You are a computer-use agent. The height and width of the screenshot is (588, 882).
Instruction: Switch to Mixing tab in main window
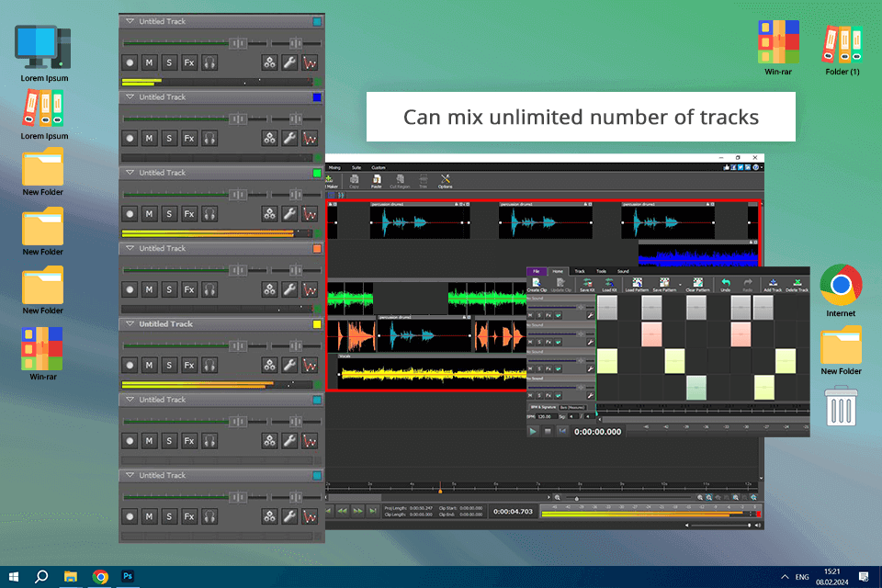334,167
